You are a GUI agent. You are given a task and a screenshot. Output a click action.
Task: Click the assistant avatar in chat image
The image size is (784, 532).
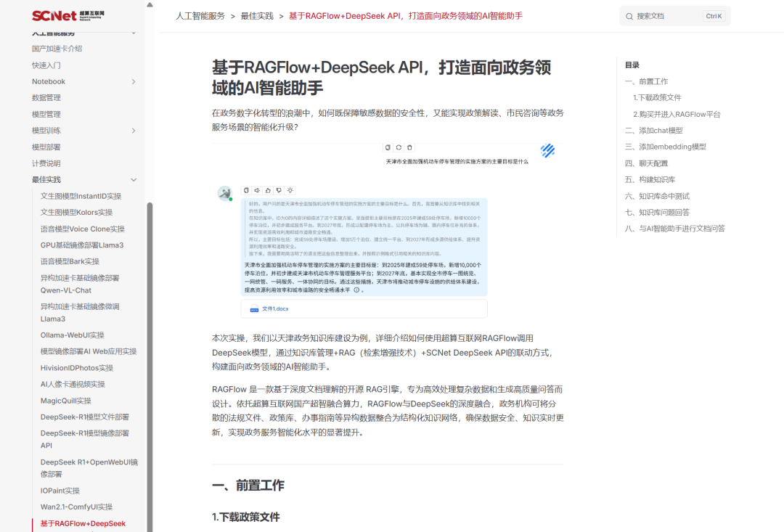(x=225, y=193)
